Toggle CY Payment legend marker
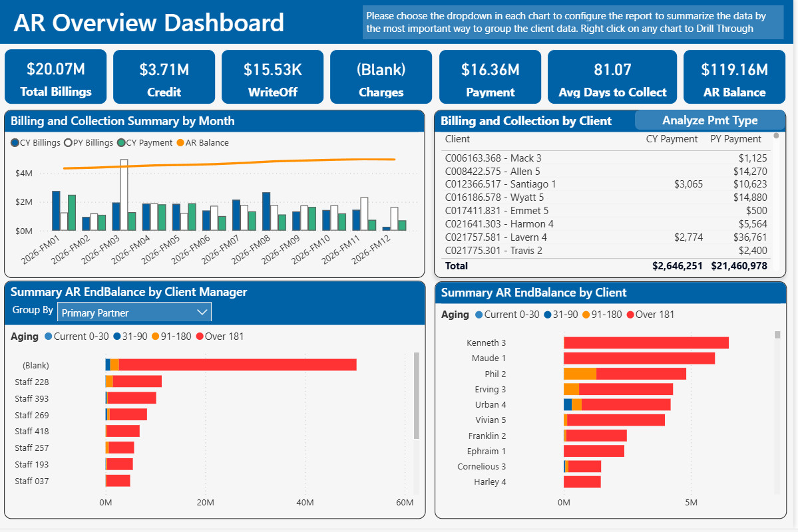Image resolution: width=798 pixels, height=532 pixels. click(121, 143)
